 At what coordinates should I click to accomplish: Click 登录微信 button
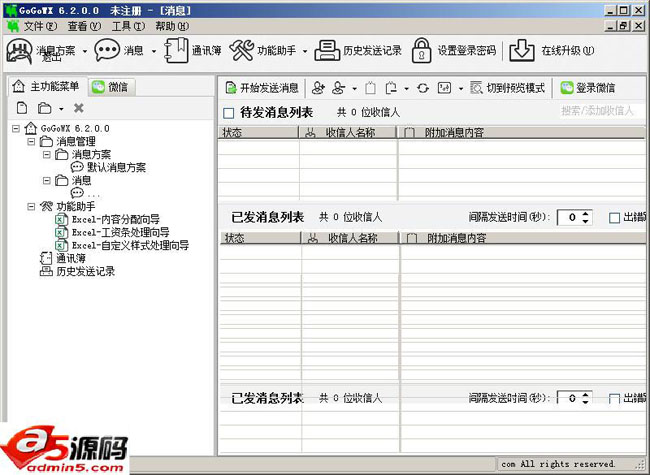coord(588,88)
